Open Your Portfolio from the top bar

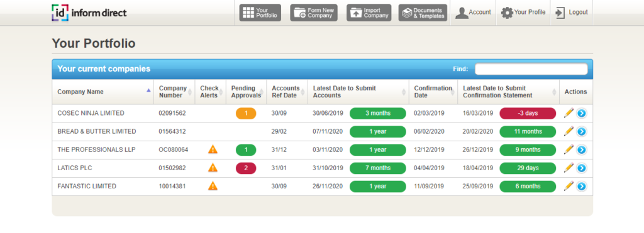[x=260, y=13]
